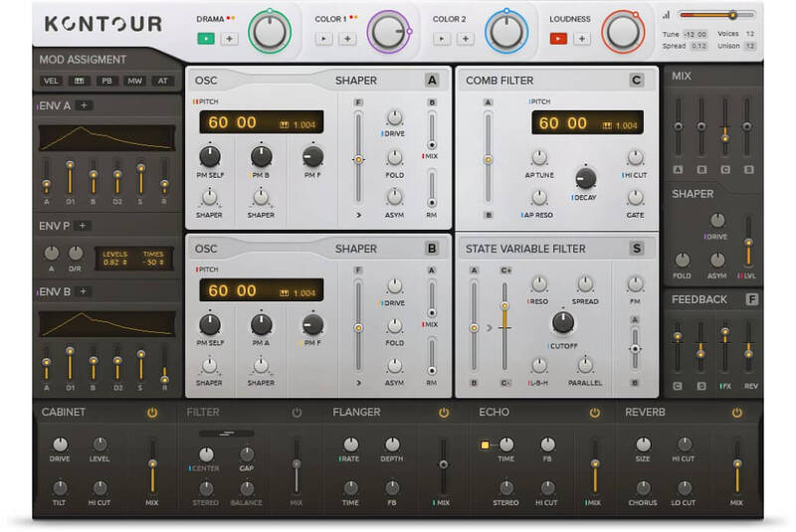Click the Oscillator A PM SELF knob
The image size is (796, 532).
click(x=210, y=157)
